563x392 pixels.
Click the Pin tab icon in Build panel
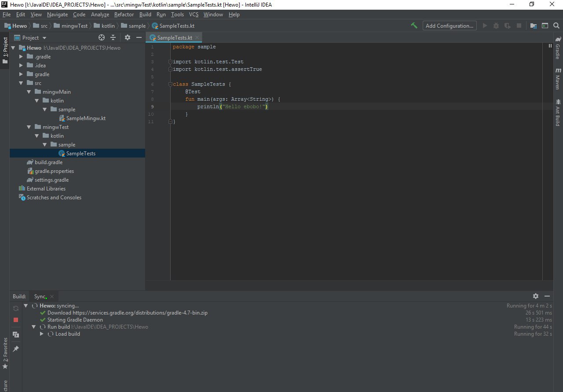[16, 349]
